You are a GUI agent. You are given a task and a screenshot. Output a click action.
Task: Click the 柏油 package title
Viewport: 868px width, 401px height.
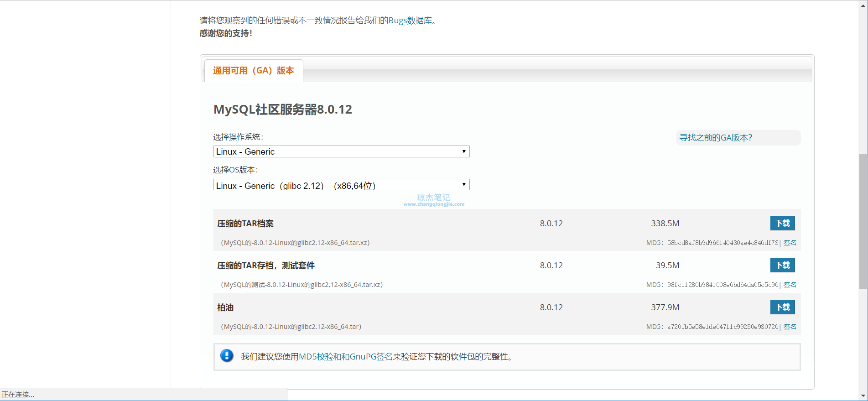tap(225, 307)
